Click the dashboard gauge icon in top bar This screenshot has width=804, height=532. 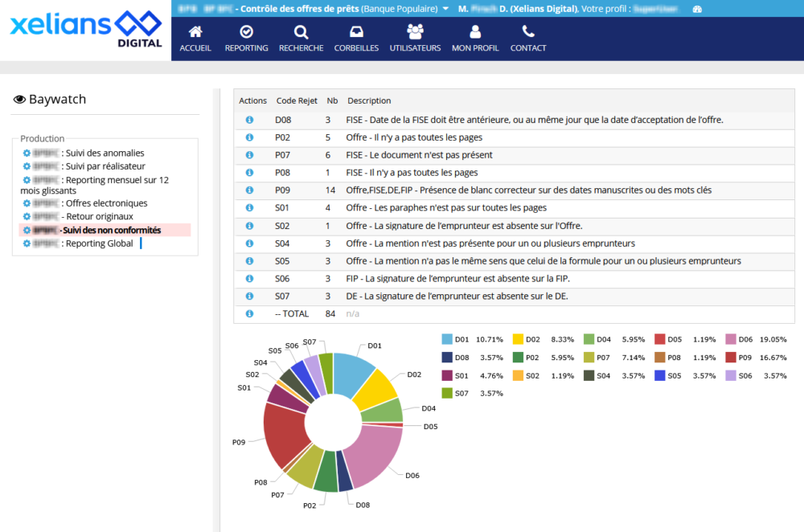coord(697,9)
